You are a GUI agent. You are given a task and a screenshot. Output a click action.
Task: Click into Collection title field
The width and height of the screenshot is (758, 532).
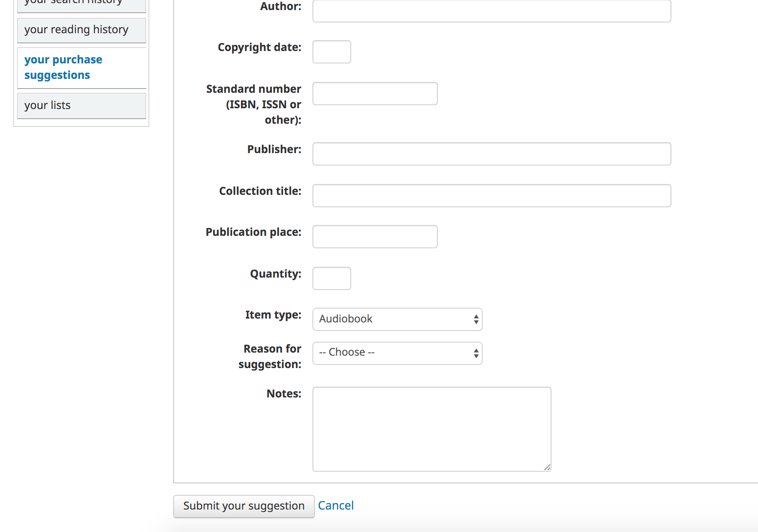pyautogui.click(x=491, y=196)
